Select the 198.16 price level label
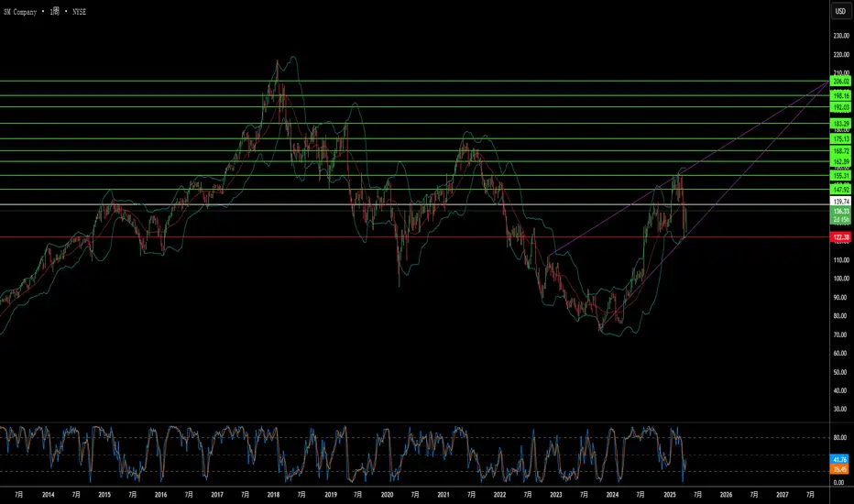Image resolution: width=854 pixels, height=504 pixels. coord(840,95)
